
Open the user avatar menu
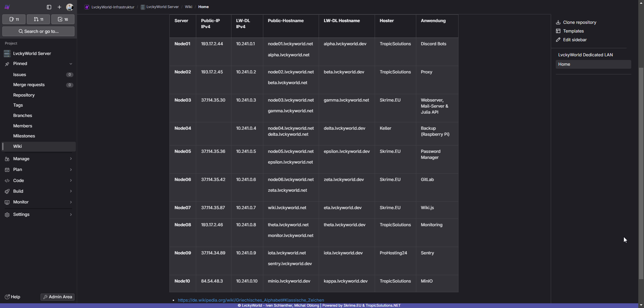[70, 7]
